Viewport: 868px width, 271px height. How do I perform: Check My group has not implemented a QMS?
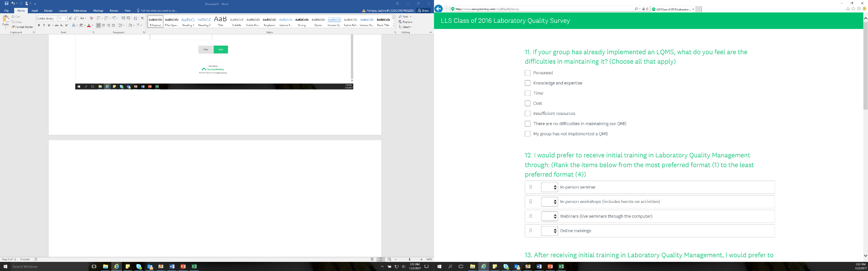[528, 134]
